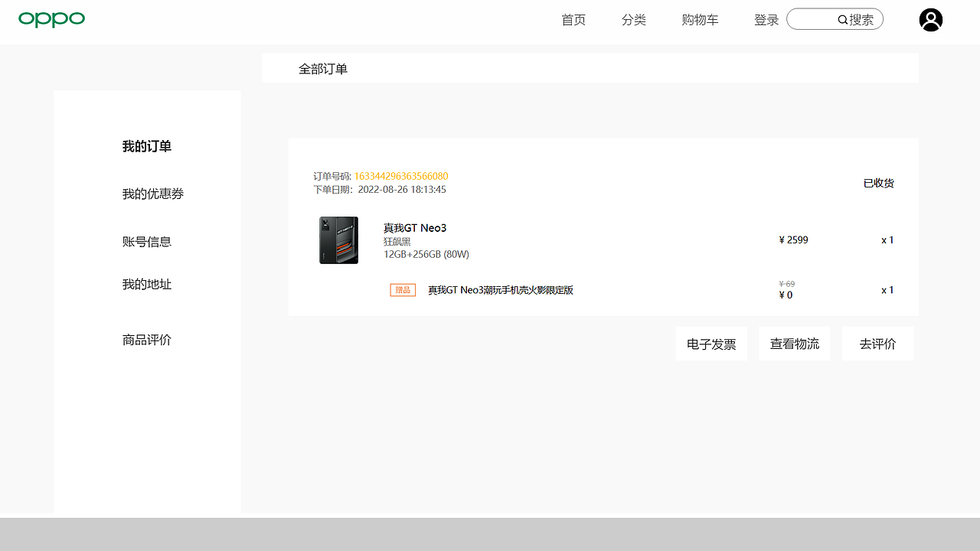Open 我的优惠券 in sidebar
The height and width of the screenshot is (551, 980).
click(x=153, y=194)
